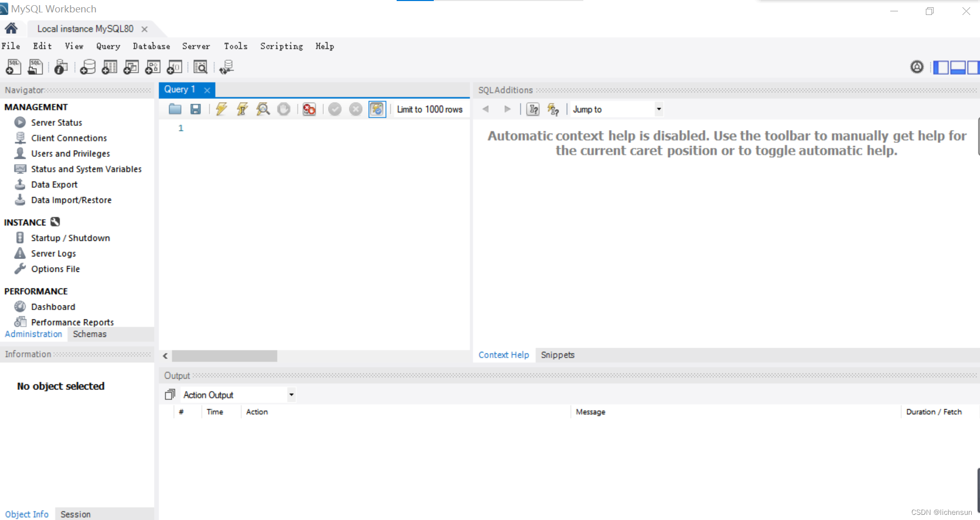
Task: Open Users and Privileges
Action: pyautogui.click(x=71, y=153)
